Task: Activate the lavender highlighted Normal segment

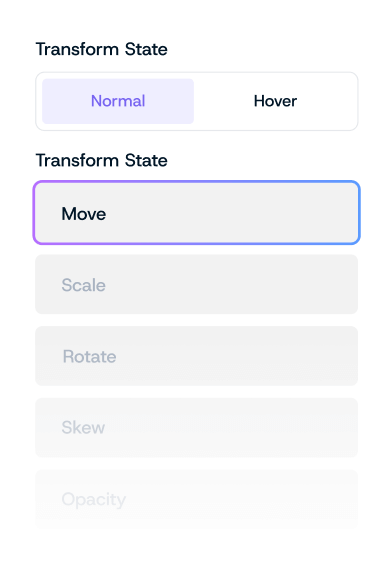Action: [x=118, y=101]
